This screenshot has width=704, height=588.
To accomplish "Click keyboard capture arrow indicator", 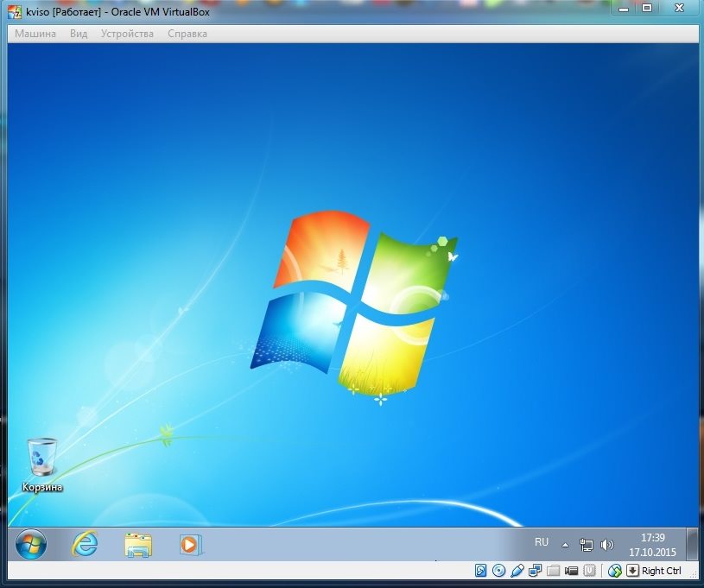I will (x=632, y=571).
